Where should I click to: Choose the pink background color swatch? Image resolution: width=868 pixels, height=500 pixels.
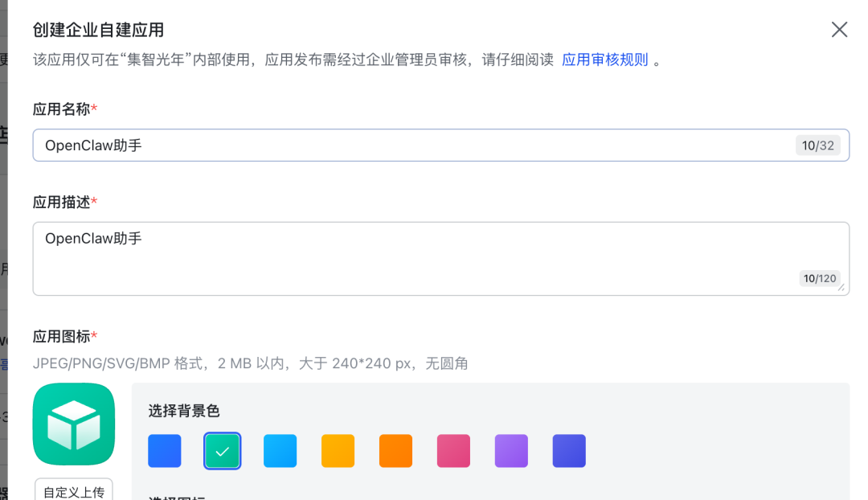pyautogui.click(x=454, y=451)
